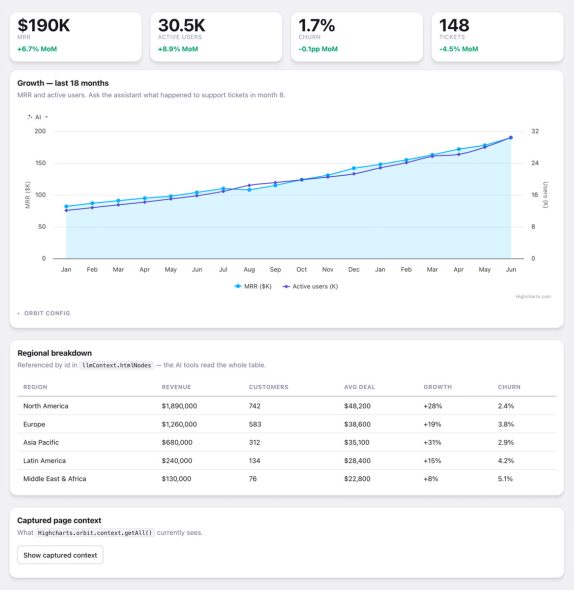Viewport: 574px width, 590px height.
Task: Click the final Jun data point on chart
Action: pos(511,138)
